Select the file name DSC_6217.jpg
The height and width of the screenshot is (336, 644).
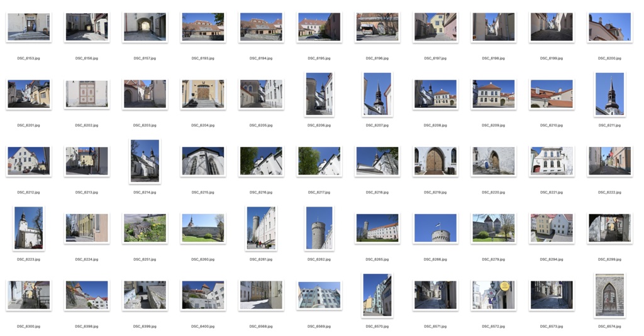(x=319, y=192)
